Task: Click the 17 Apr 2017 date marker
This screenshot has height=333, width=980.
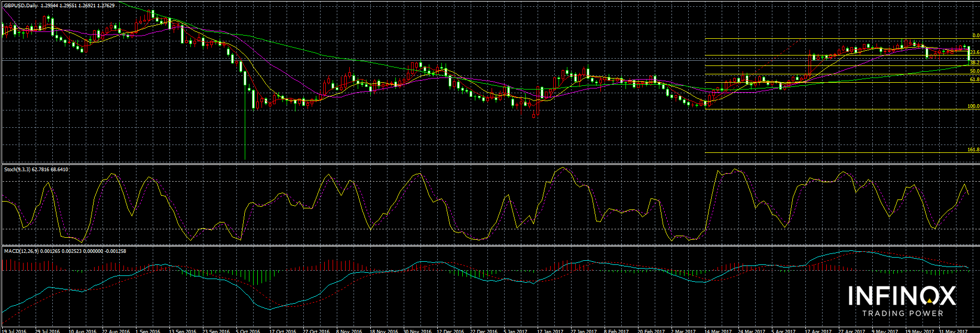Action: click(x=817, y=331)
